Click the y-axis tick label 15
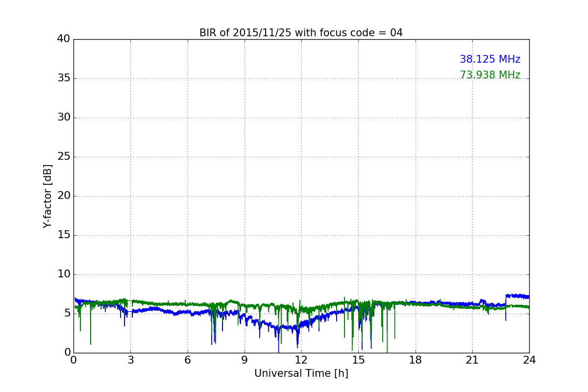The width and height of the screenshot is (588, 392). (x=64, y=235)
